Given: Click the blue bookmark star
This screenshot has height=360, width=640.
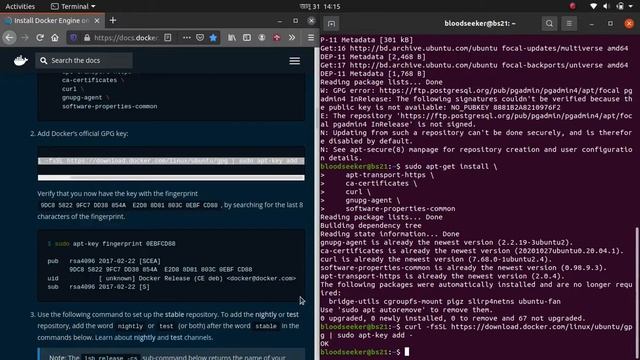Looking at the screenshot, I should click(213, 38).
